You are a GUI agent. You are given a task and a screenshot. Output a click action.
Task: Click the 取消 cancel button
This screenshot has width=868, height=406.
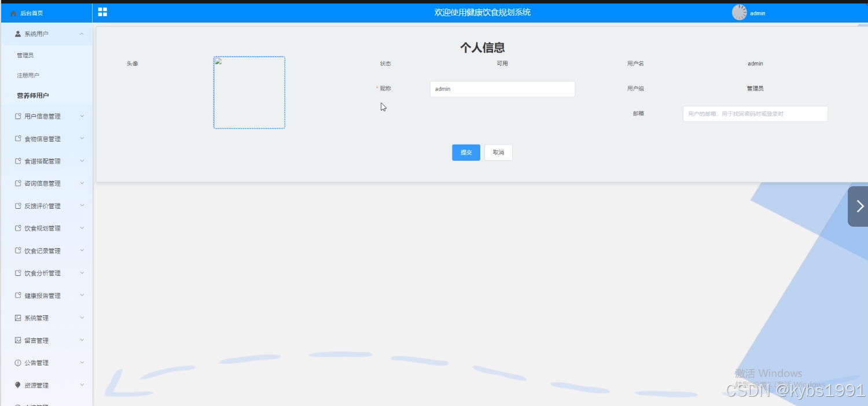click(498, 153)
